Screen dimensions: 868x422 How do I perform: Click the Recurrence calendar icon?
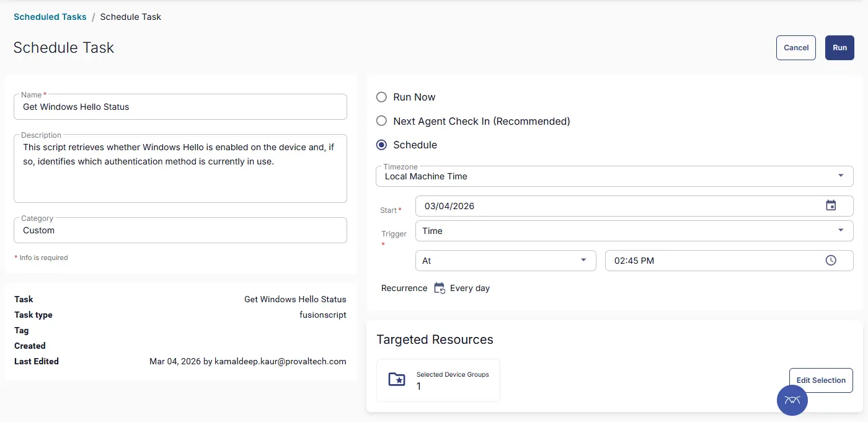click(440, 288)
